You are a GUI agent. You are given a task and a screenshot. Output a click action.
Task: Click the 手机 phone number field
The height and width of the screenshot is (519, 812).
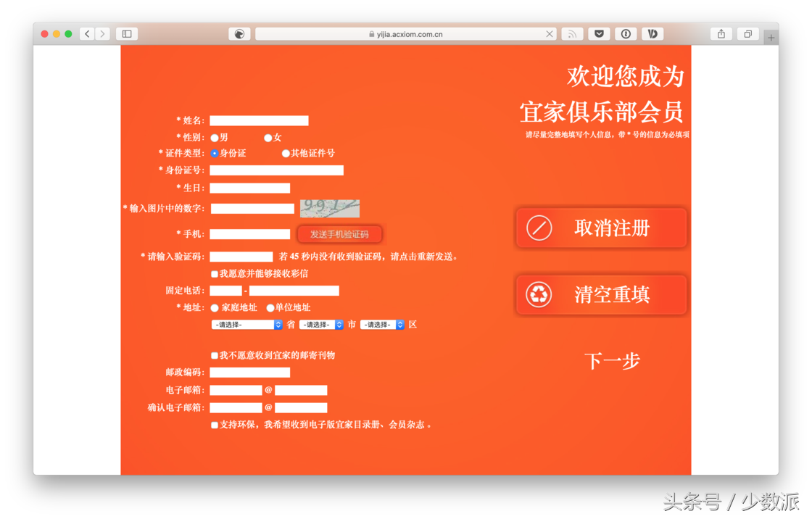click(249, 234)
